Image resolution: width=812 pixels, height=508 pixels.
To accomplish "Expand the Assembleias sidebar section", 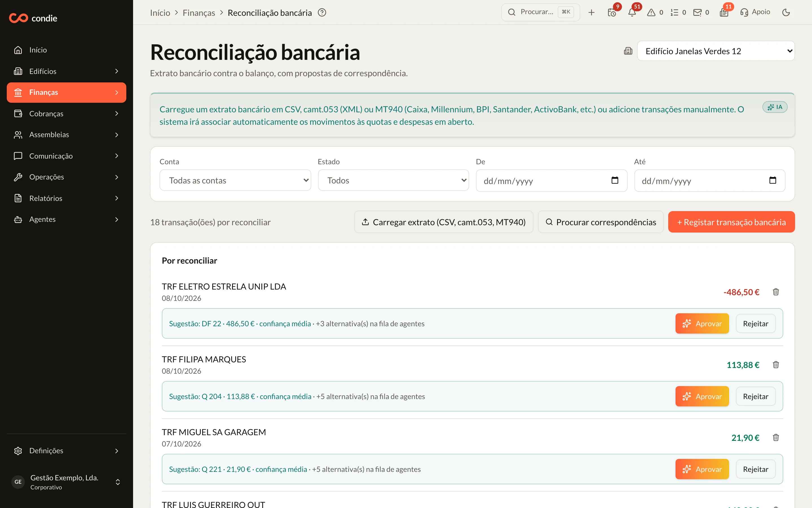I will 67,135.
